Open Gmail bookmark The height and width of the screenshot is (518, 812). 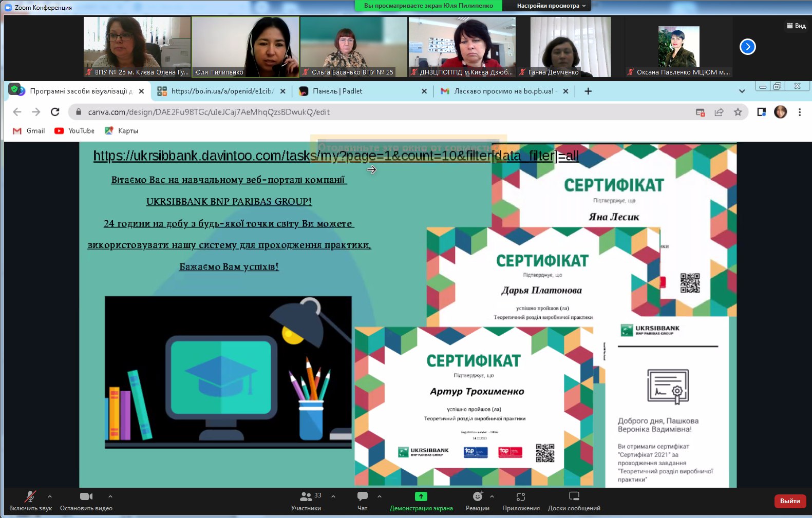29,131
